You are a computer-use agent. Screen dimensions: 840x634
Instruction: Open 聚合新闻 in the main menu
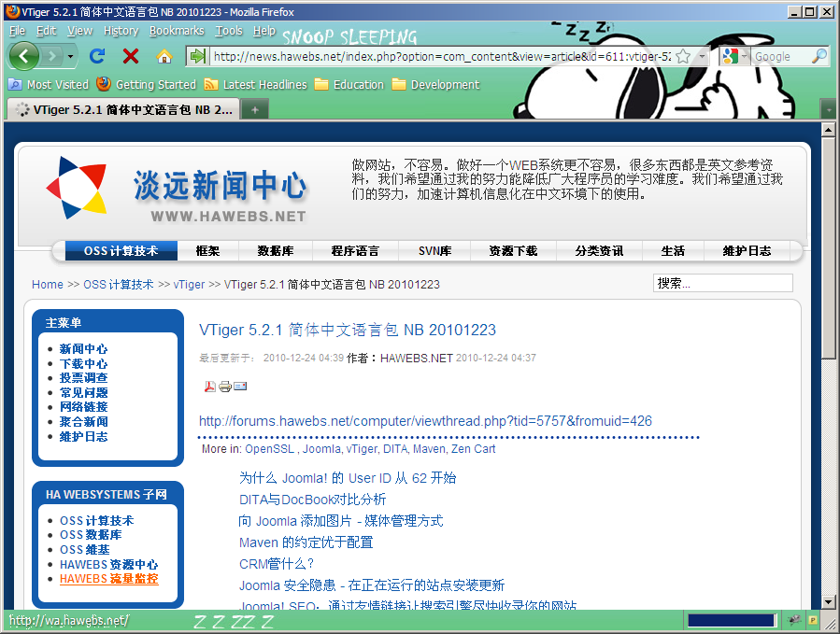(83, 422)
